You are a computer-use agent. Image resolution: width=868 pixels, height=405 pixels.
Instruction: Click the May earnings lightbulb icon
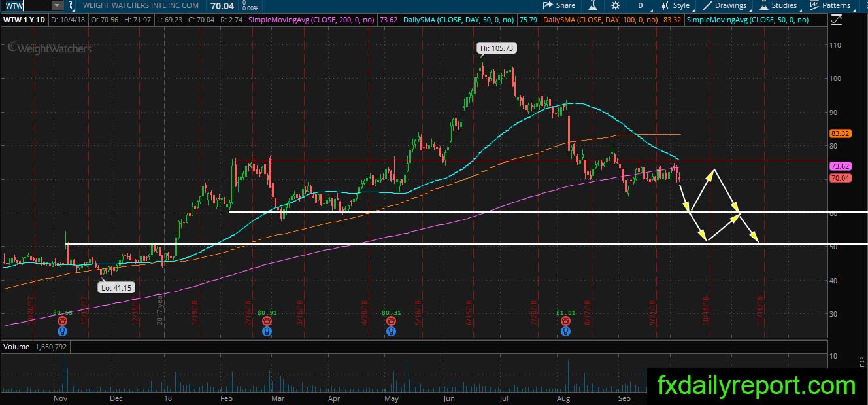[x=390, y=332]
